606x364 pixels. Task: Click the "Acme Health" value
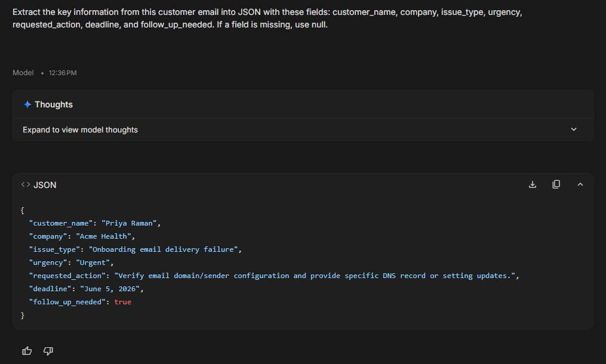point(103,236)
